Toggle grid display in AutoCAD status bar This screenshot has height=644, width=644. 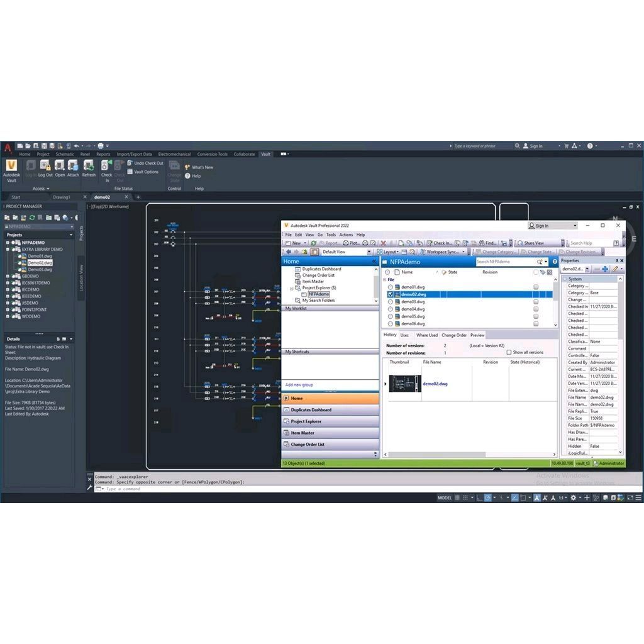pos(457,498)
